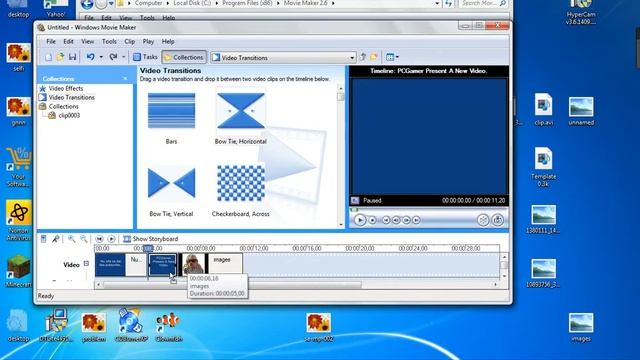Create a new collection folder
The image size is (640, 360).
[374, 57]
